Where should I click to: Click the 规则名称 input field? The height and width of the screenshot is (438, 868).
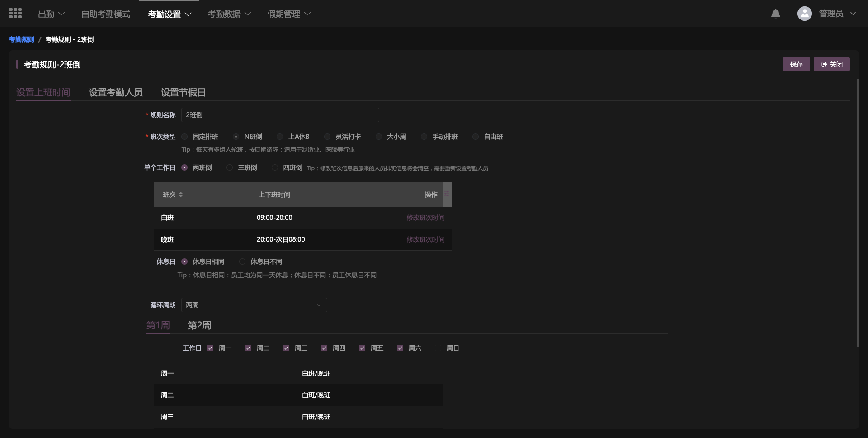pos(280,115)
